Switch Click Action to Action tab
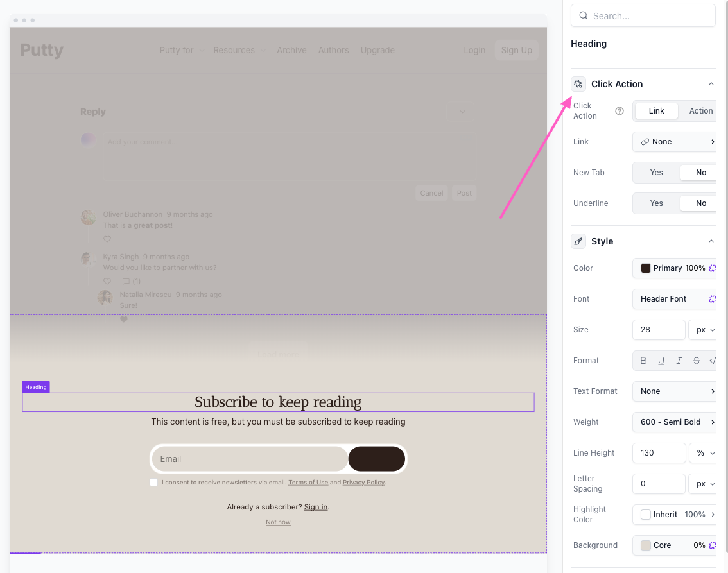The width and height of the screenshot is (728, 573). click(x=700, y=111)
